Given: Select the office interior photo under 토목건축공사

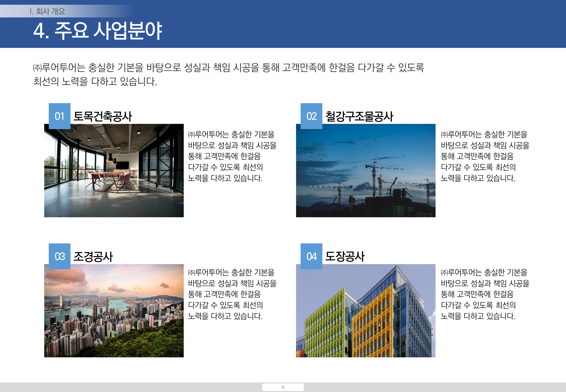Looking at the screenshot, I should coord(114,170).
